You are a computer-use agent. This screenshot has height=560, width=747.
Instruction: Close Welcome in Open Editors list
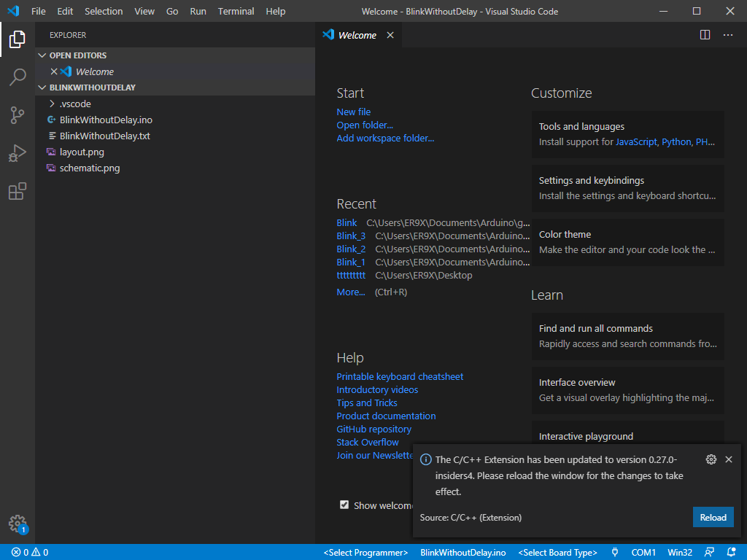54,71
